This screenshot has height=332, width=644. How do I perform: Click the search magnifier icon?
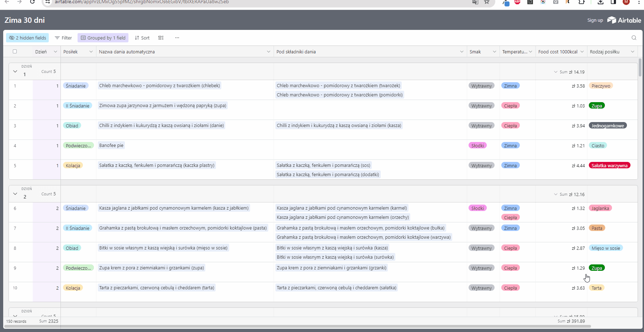(634, 38)
